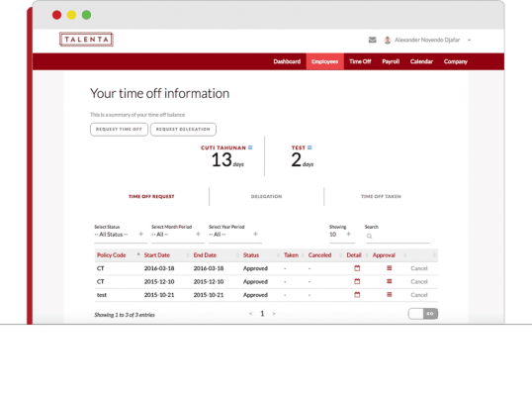Click blue list icon beside Cuti Tahunan
The width and height of the screenshot is (532, 396).
250,148
